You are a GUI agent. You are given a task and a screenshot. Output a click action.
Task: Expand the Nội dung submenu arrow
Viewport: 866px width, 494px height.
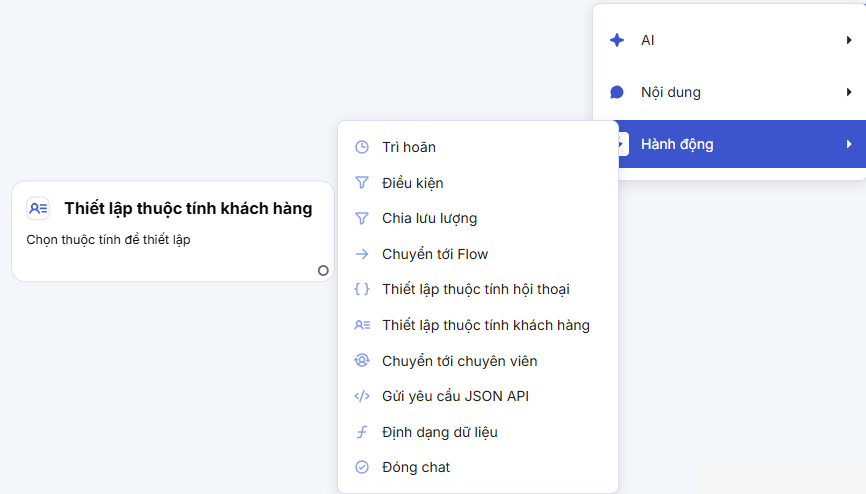point(849,92)
